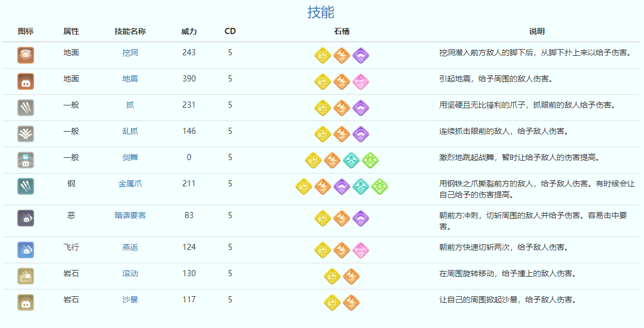Click teal stone in 金属爪 row

coord(361,187)
